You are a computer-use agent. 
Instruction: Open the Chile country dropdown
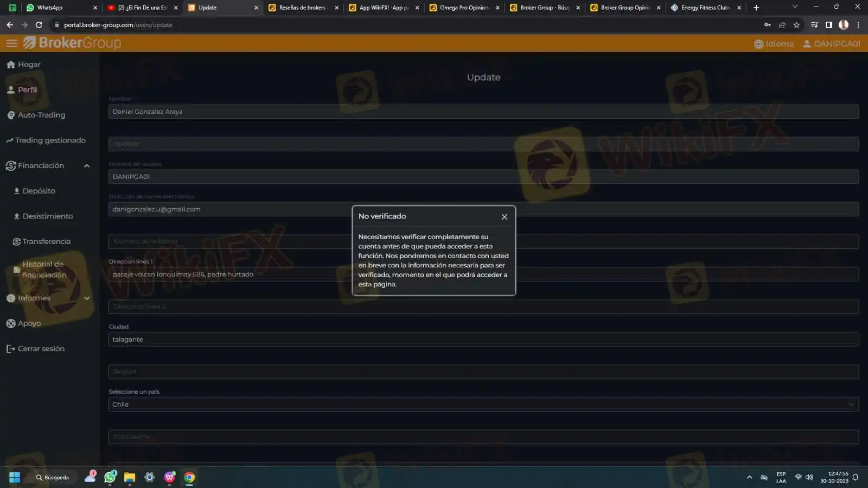coord(483,404)
